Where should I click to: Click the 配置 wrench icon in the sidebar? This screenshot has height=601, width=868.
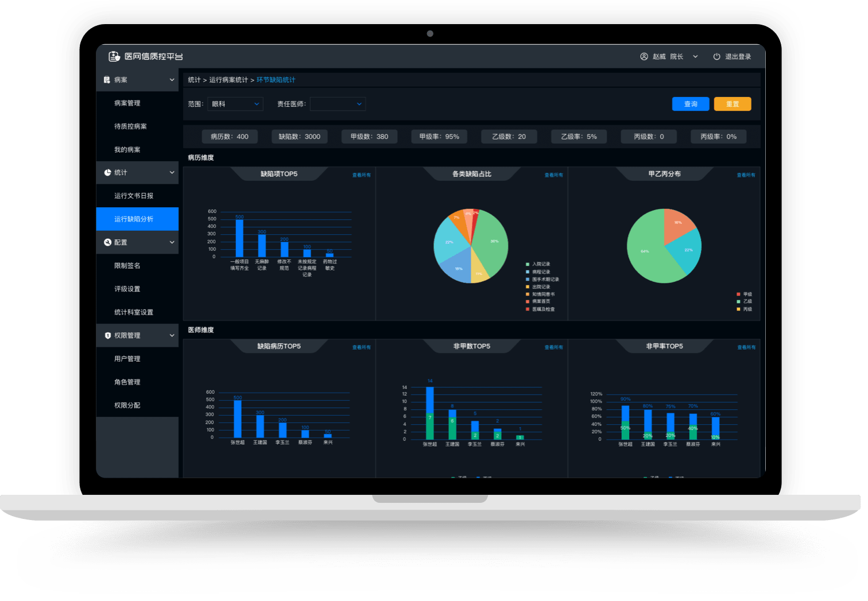(107, 242)
